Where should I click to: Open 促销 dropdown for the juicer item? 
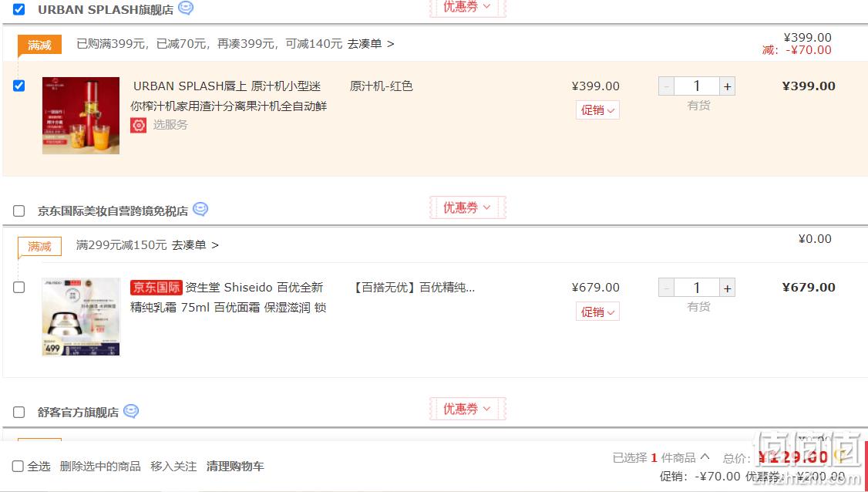[597, 110]
